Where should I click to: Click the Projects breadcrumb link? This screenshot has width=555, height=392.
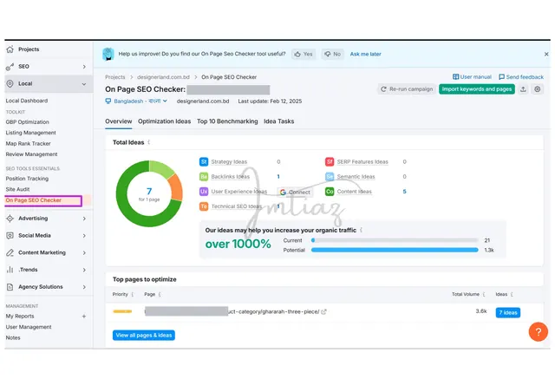115,77
